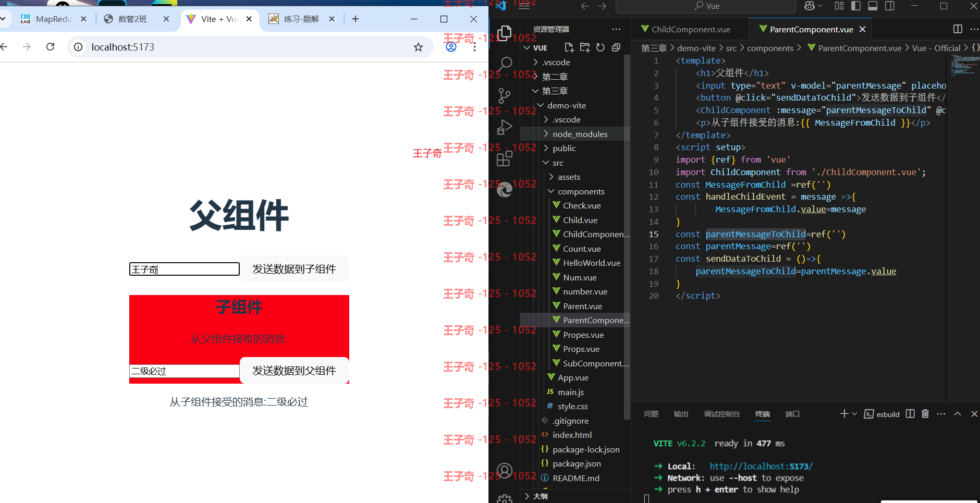The image size is (980, 503).
Task: Click New Folder icon in explorer
Action: [x=585, y=47]
